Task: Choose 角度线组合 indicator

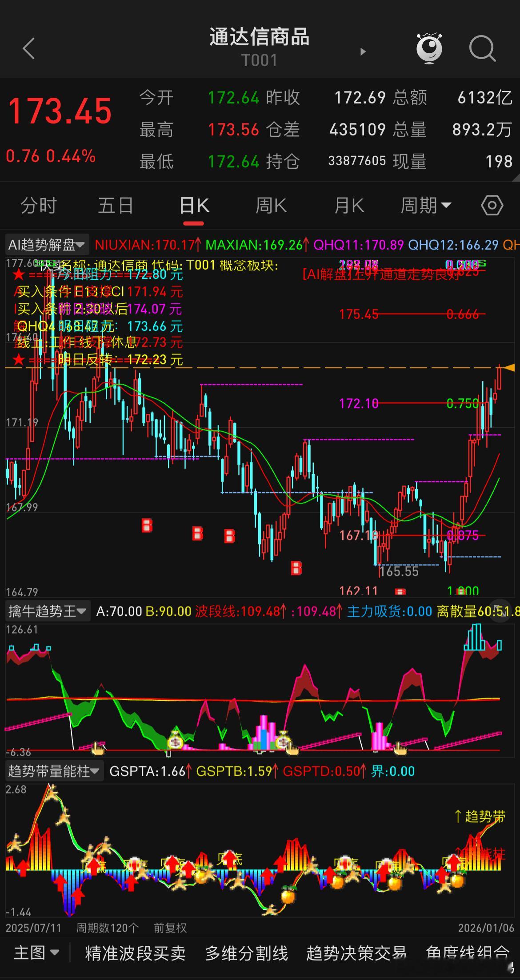Action: [468, 953]
